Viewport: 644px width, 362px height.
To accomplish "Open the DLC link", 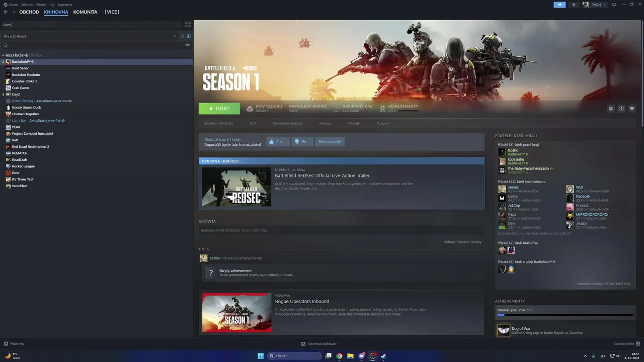I will (x=253, y=123).
